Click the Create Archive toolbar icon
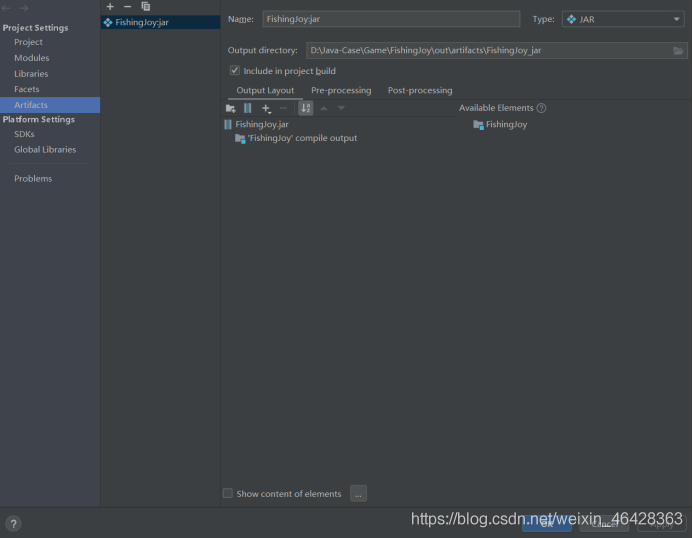 point(248,108)
